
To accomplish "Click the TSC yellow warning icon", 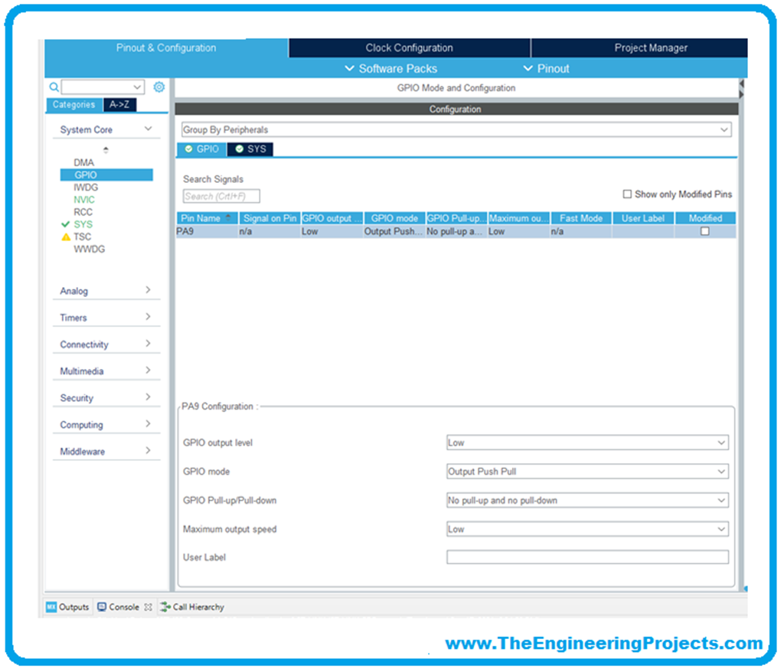I will pyautogui.click(x=66, y=237).
